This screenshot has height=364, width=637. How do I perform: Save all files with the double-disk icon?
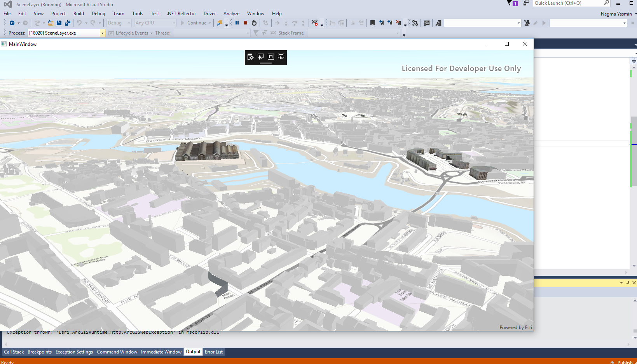[68, 23]
